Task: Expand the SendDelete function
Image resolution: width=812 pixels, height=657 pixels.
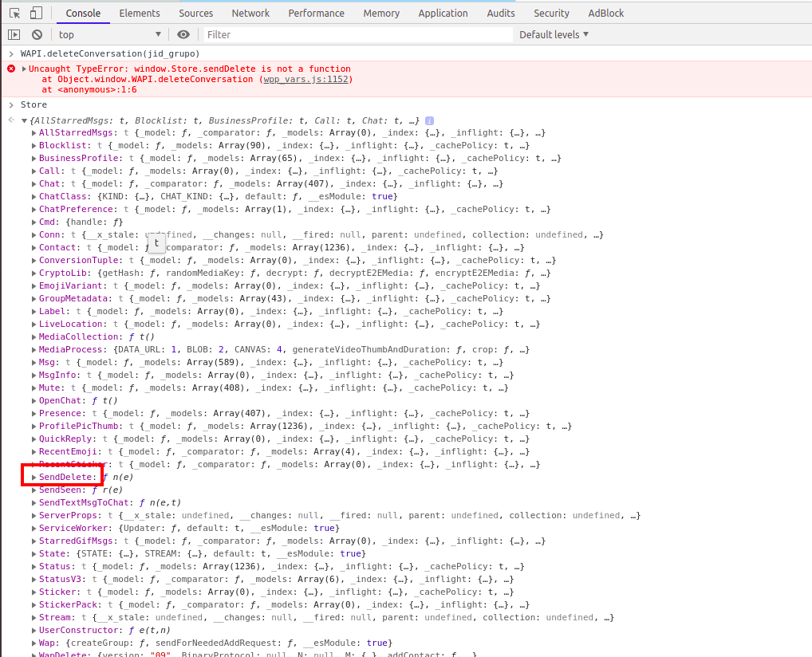Action: 34,478
